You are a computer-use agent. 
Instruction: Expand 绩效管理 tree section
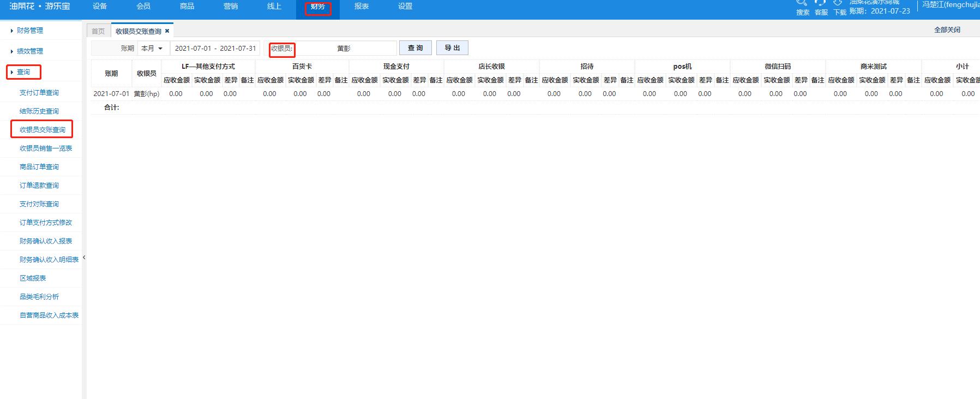pos(29,51)
